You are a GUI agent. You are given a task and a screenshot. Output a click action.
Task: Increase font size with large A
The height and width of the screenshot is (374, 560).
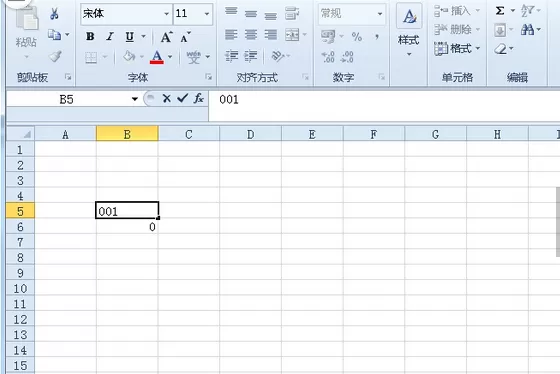click(x=166, y=37)
